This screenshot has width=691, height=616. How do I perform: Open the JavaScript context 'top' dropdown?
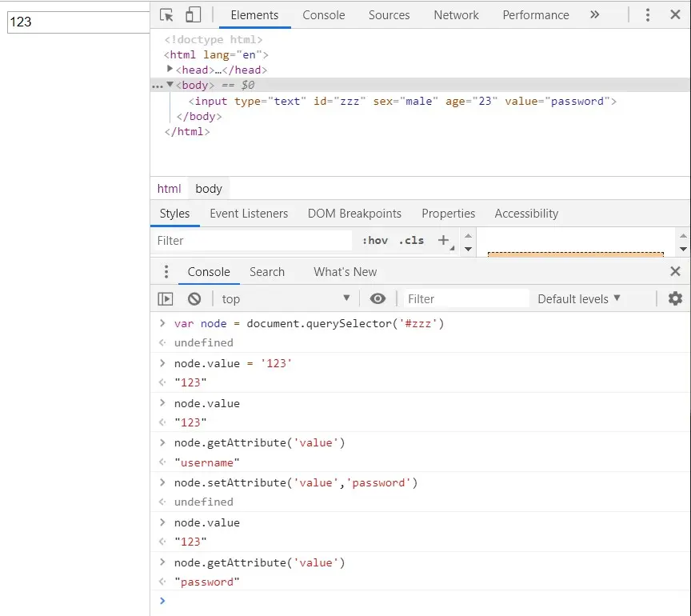(286, 298)
